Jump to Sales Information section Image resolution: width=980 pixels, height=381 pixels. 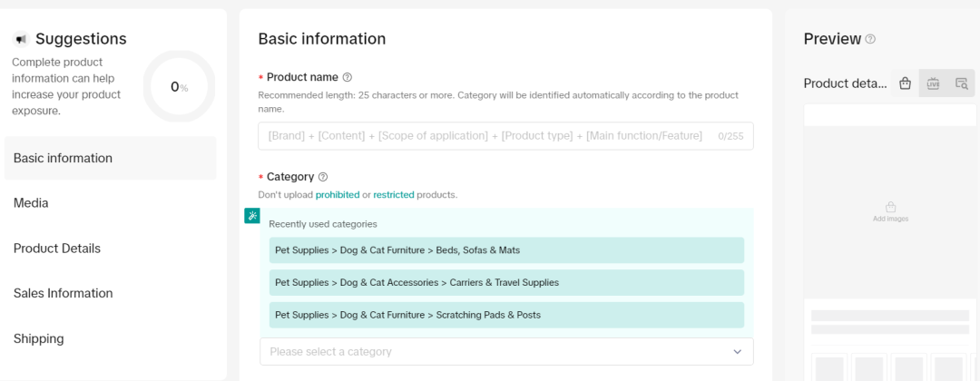coord(63,293)
